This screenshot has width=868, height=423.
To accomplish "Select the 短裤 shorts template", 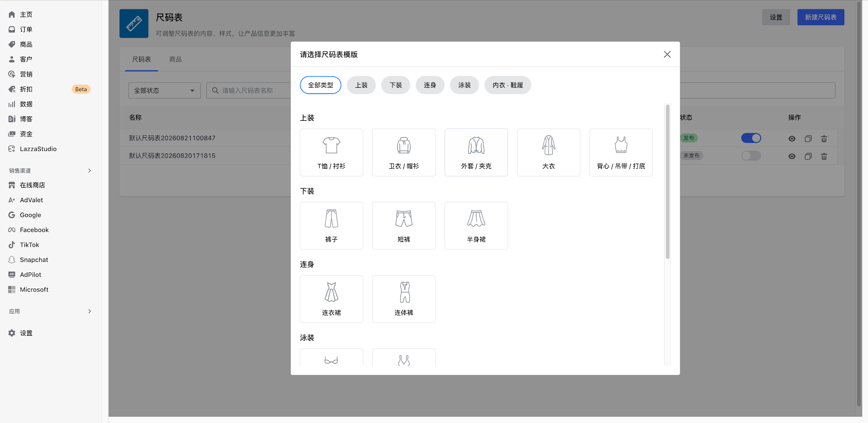I will 404,226.
